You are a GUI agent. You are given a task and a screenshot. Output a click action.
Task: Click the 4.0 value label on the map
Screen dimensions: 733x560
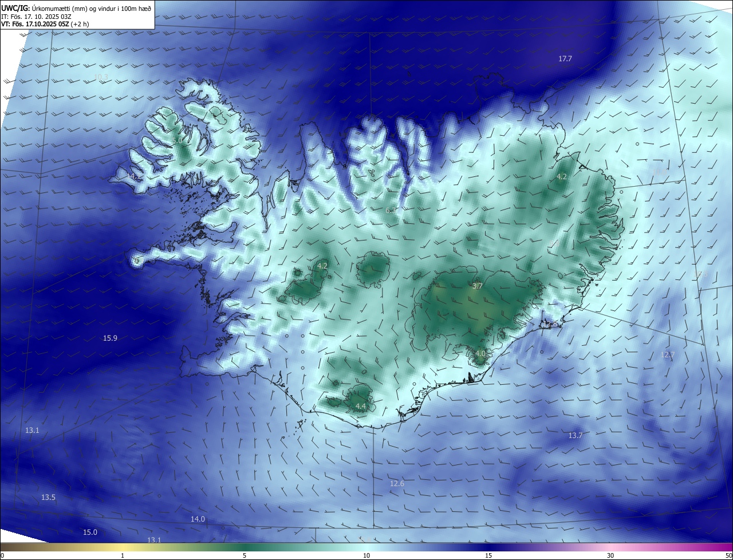click(480, 354)
